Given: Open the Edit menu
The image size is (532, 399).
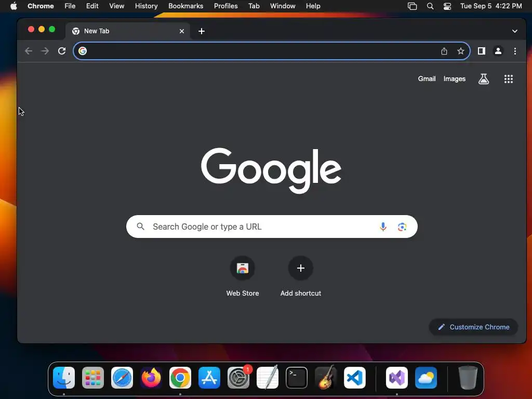Looking at the screenshot, I should coord(92,6).
